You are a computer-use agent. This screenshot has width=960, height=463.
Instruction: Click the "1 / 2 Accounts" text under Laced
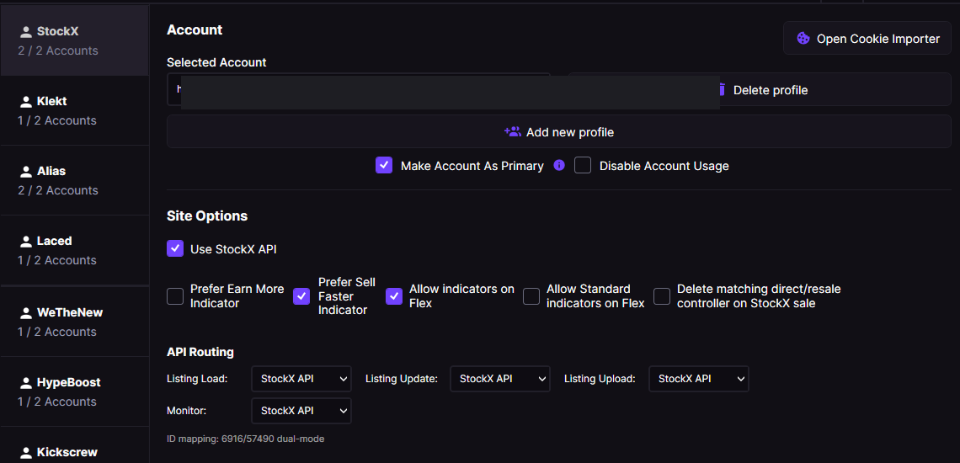[57, 260]
